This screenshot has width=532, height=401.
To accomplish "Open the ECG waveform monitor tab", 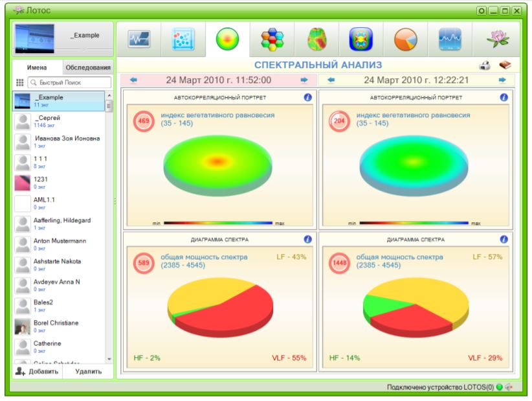I will [139, 40].
